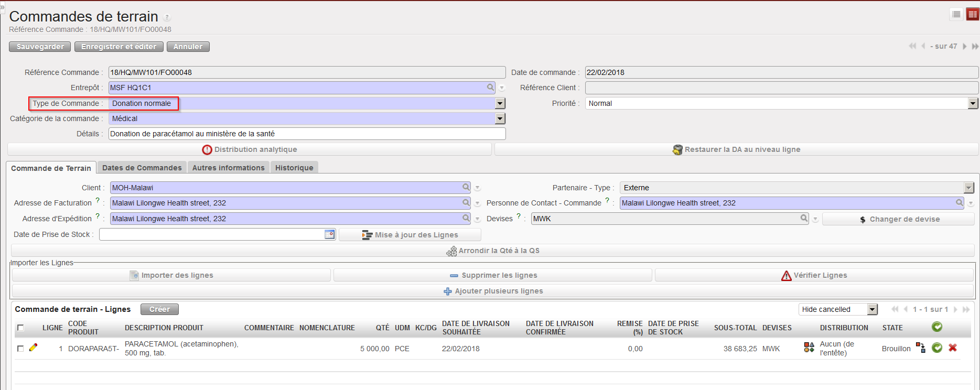Screen dimensions: 980x390
Task: Switch to Dates de Commandes tab
Action: [142, 168]
